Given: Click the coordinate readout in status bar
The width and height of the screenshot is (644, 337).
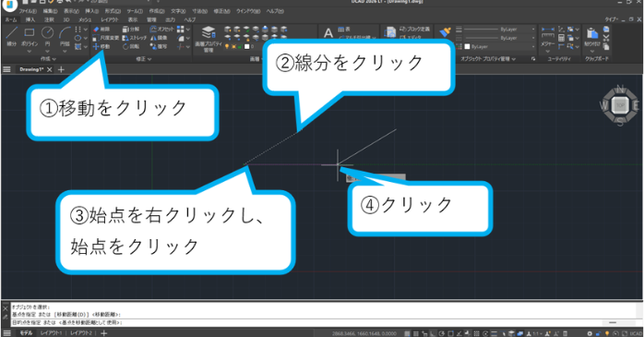Looking at the screenshot, I should (x=364, y=333).
